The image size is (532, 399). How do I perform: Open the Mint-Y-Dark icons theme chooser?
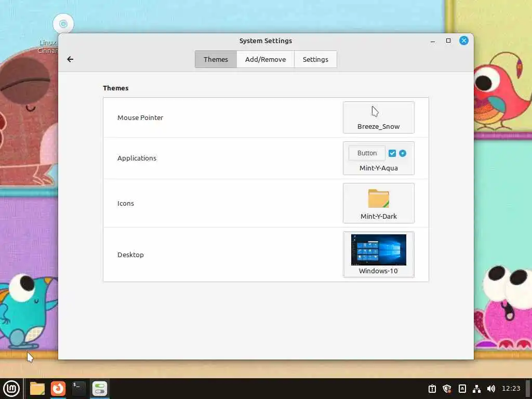click(x=379, y=203)
